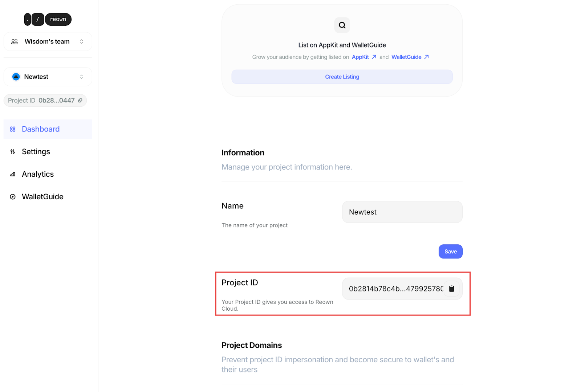Save the project name
The width and height of the screenshot is (581, 392).
tap(450, 252)
